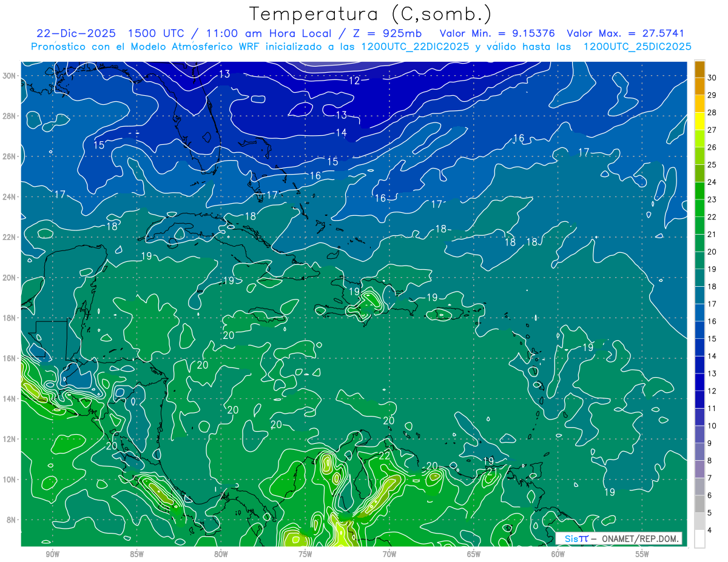Click the 'Valor Min. = 9.15376' text

point(497,33)
